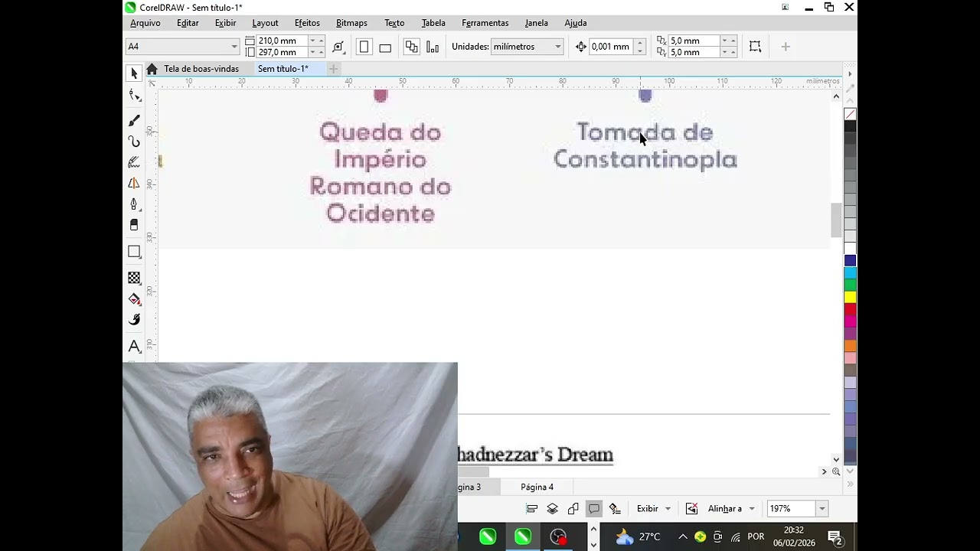Image resolution: width=980 pixels, height=551 pixels.
Task: Show hidden system tray icons
Action: (x=682, y=536)
